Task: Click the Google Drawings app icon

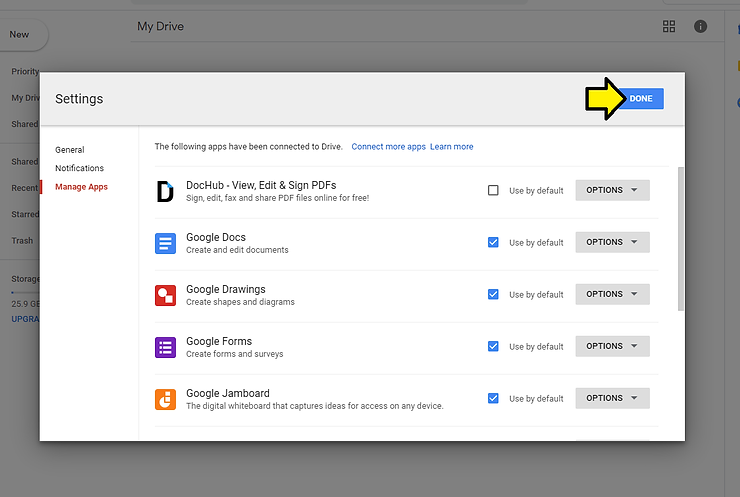Action: coord(165,295)
